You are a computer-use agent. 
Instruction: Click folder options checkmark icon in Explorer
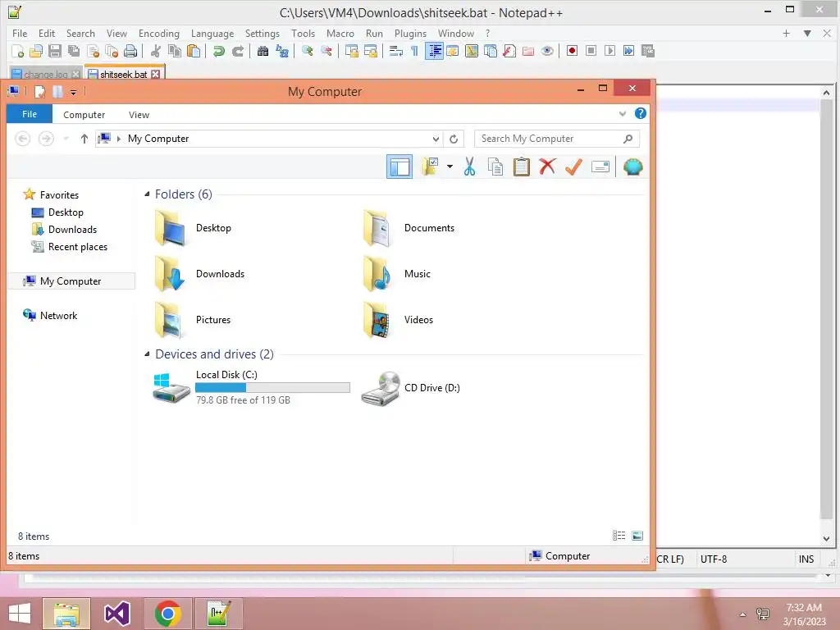tap(430, 167)
